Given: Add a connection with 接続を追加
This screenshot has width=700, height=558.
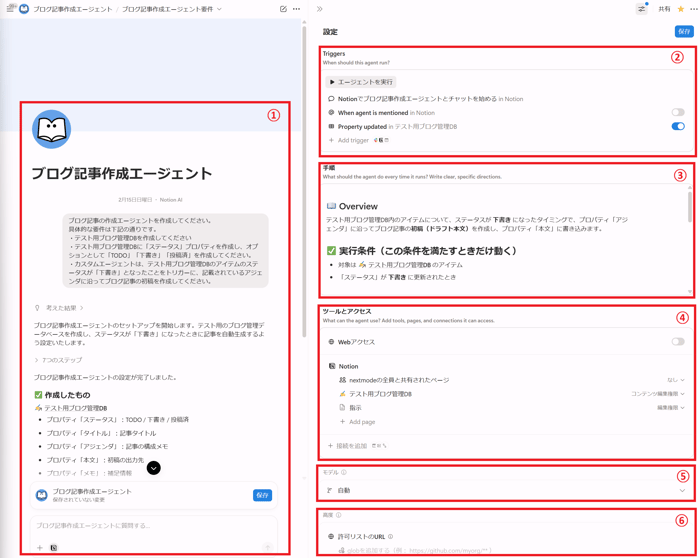Looking at the screenshot, I should pos(348,446).
